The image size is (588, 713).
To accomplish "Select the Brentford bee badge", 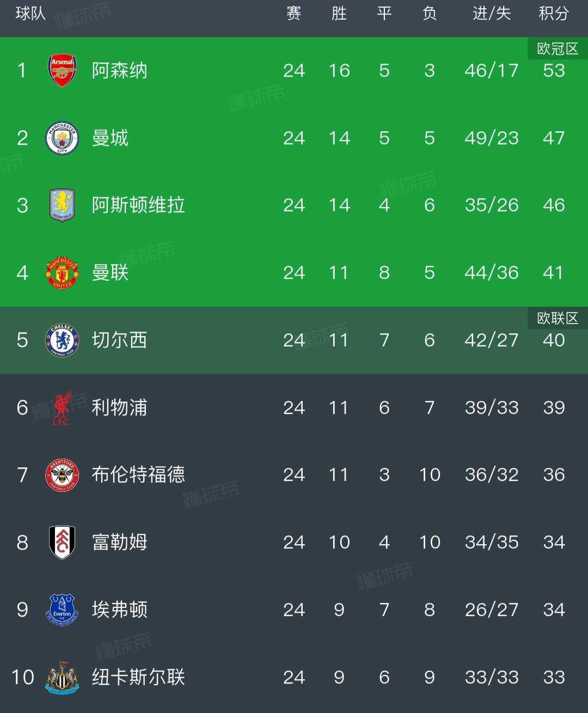I will pyautogui.click(x=62, y=475).
